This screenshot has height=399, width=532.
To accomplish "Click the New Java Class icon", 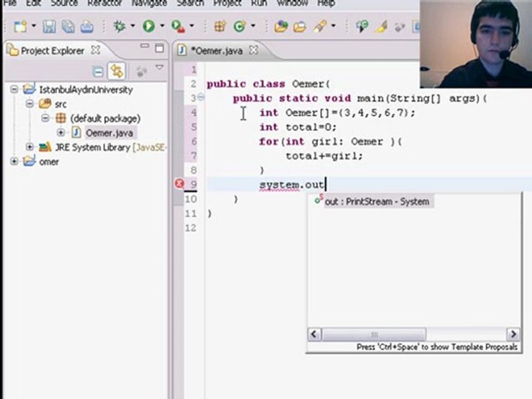I will (239, 26).
